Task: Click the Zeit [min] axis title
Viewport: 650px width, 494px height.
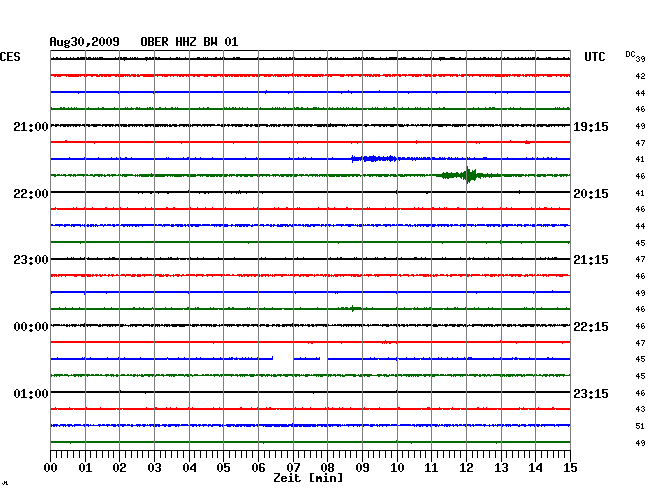Action: [x=308, y=478]
